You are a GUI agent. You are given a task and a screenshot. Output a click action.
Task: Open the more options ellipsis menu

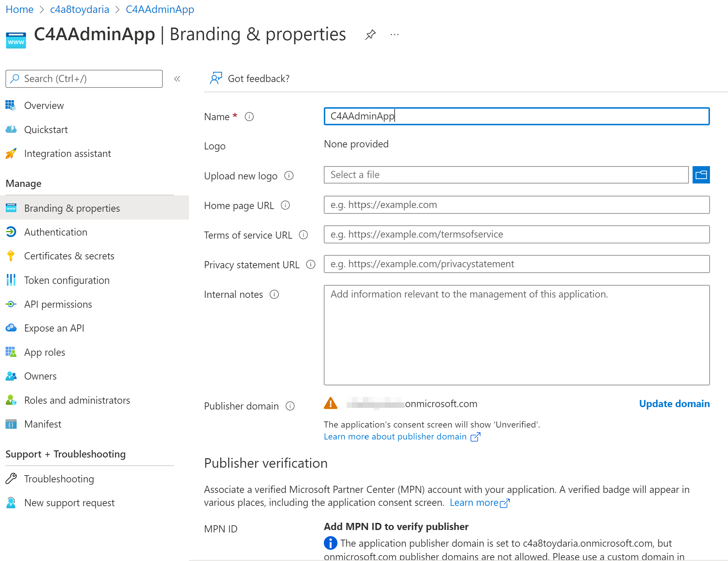(395, 34)
